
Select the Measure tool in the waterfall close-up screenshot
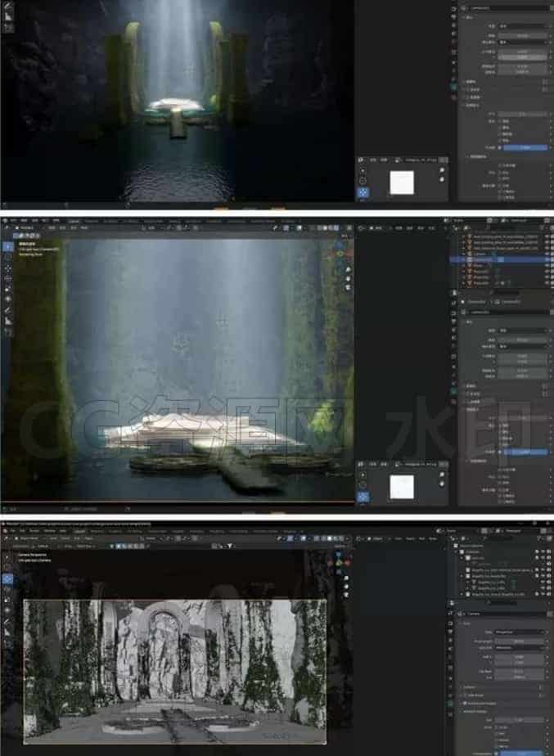(7, 321)
